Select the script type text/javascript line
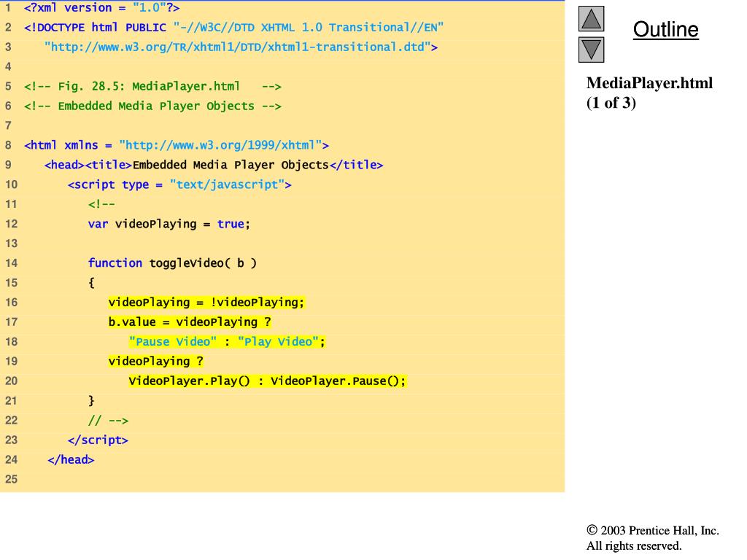Image resolution: width=747 pixels, height=560 pixels. coord(179,184)
